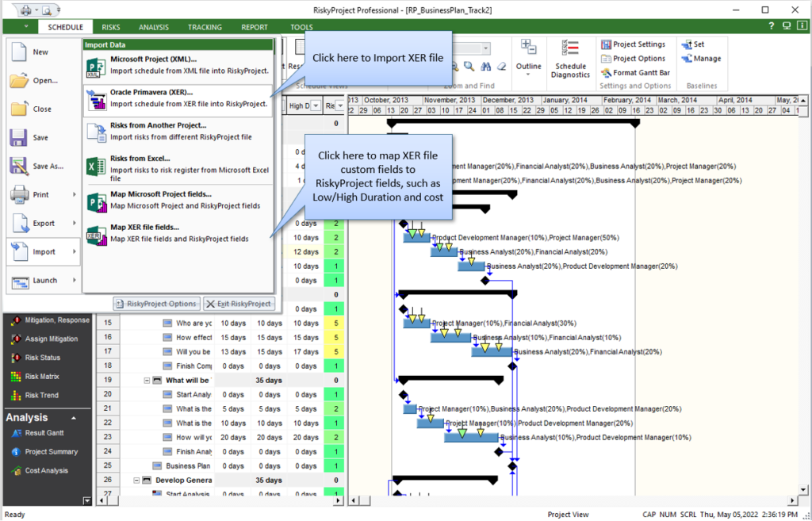Click the Exit RiskyProject button
Viewport: 812px width, 521px height.
pyautogui.click(x=241, y=304)
